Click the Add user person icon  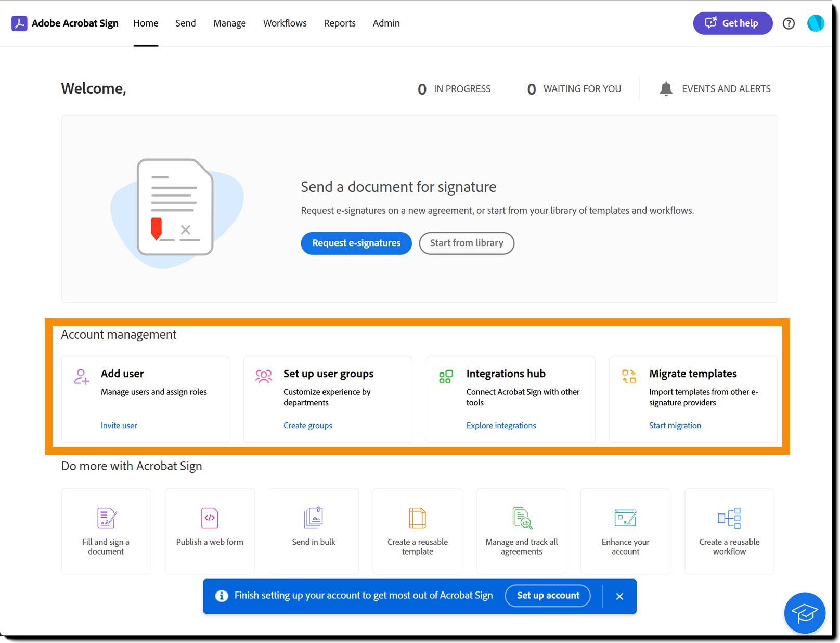point(81,376)
